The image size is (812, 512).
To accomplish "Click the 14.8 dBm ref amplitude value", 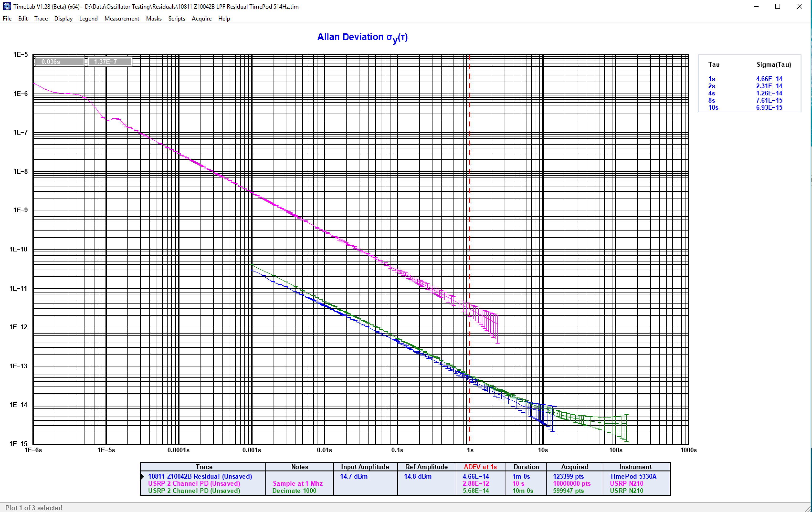I will tap(417, 476).
